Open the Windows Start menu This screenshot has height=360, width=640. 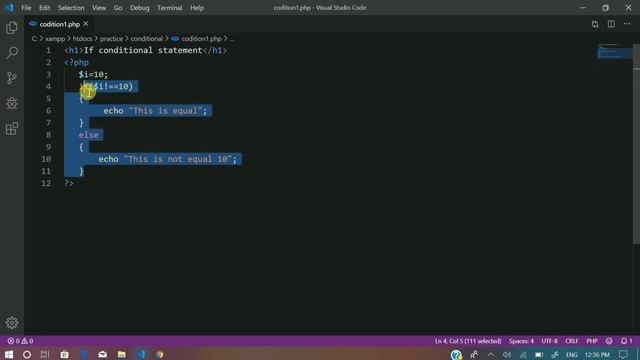(8, 354)
